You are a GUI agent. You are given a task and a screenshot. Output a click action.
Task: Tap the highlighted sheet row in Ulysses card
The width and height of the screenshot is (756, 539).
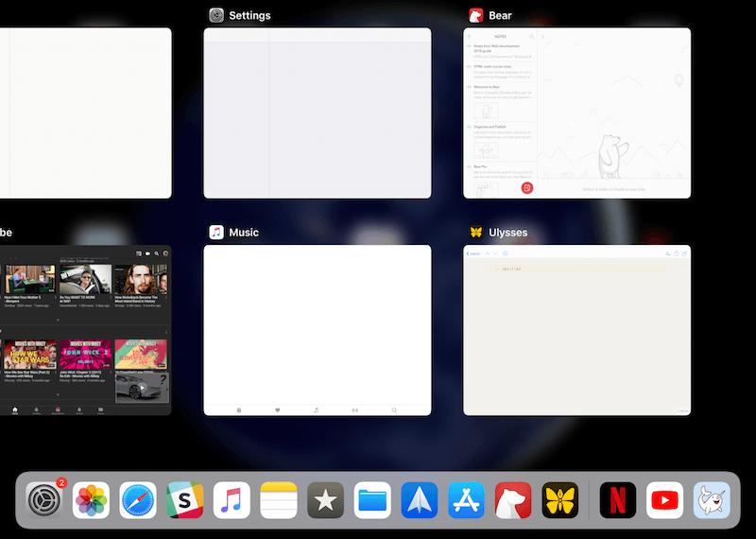point(577,269)
